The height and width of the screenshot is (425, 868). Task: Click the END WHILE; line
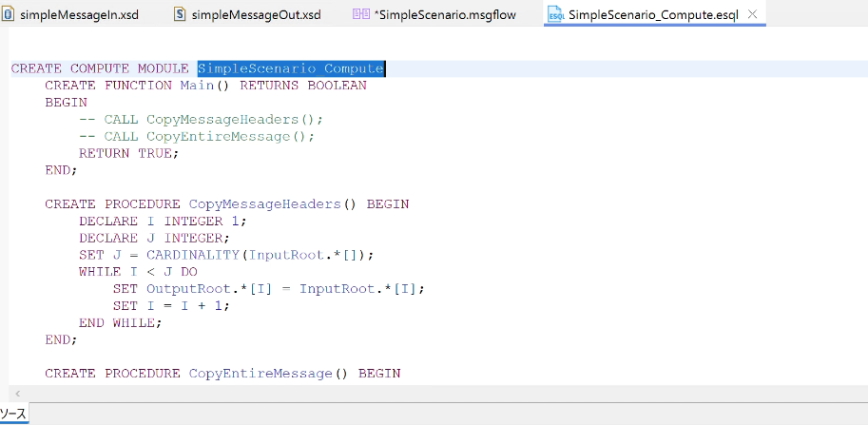121,322
